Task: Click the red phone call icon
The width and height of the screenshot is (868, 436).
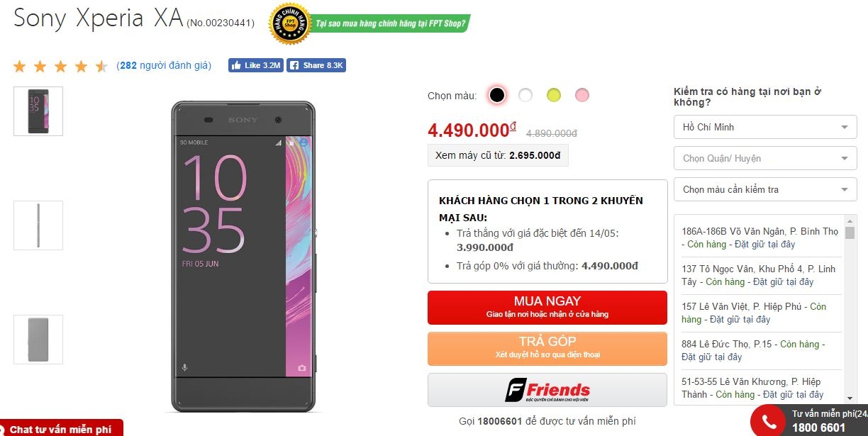Action: tap(769, 423)
